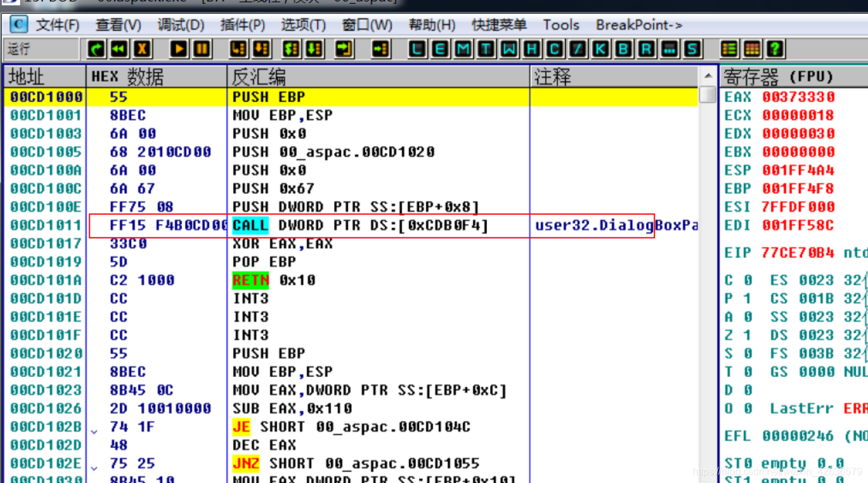Open the 窗口(W) menu
Viewport: 868px width, 483px height.
click(367, 25)
